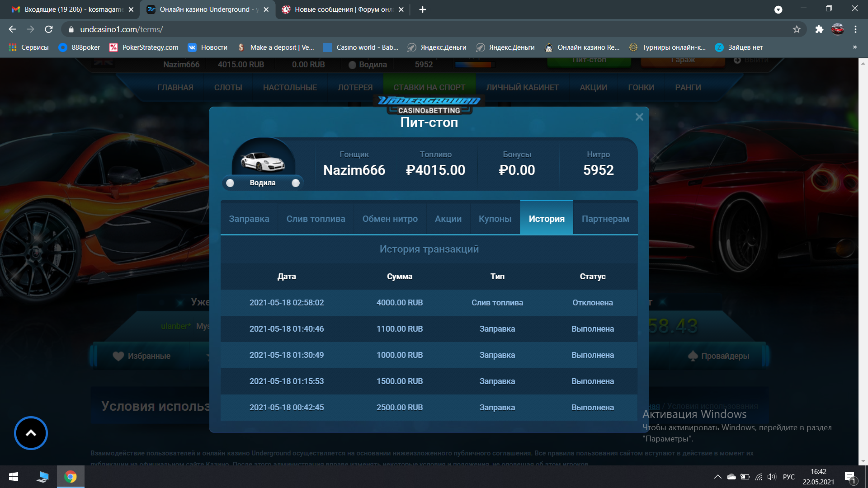Open СТАВКИ НА СПОРТ menu item
868x488 pixels.
(x=429, y=88)
